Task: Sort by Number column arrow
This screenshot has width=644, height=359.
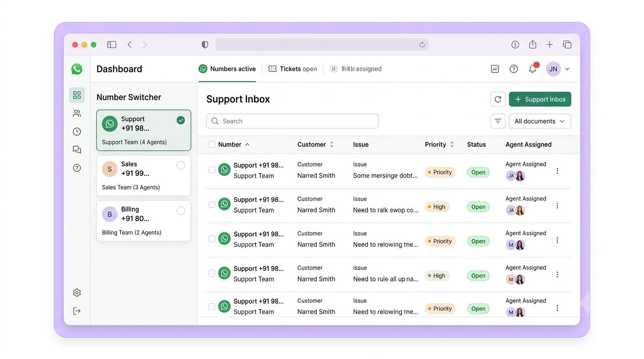Action: tap(247, 144)
